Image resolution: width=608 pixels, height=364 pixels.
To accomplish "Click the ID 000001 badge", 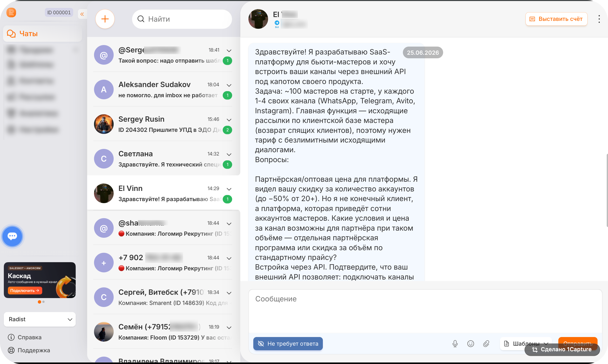I will click(59, 12).
